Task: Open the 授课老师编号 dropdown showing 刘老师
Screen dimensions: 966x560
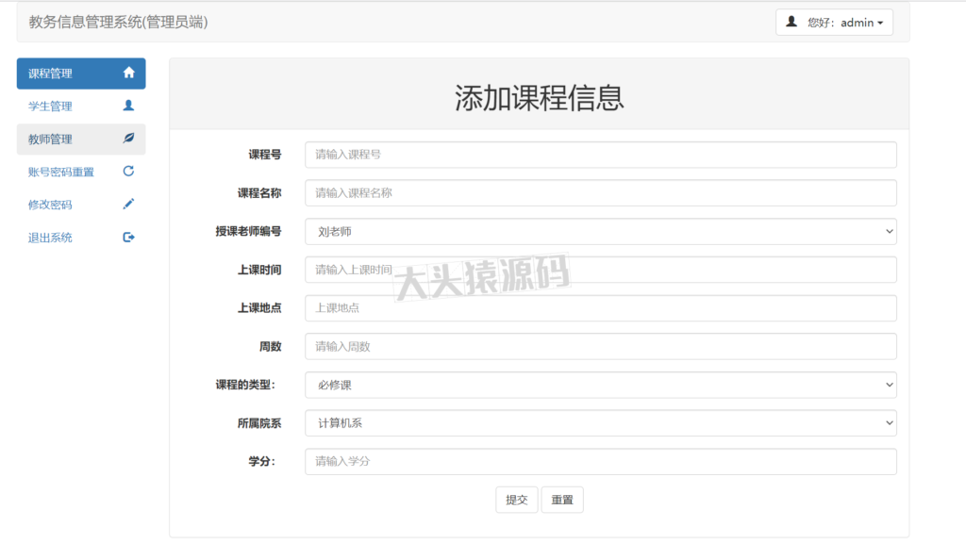Action: (x=601, y=231)
